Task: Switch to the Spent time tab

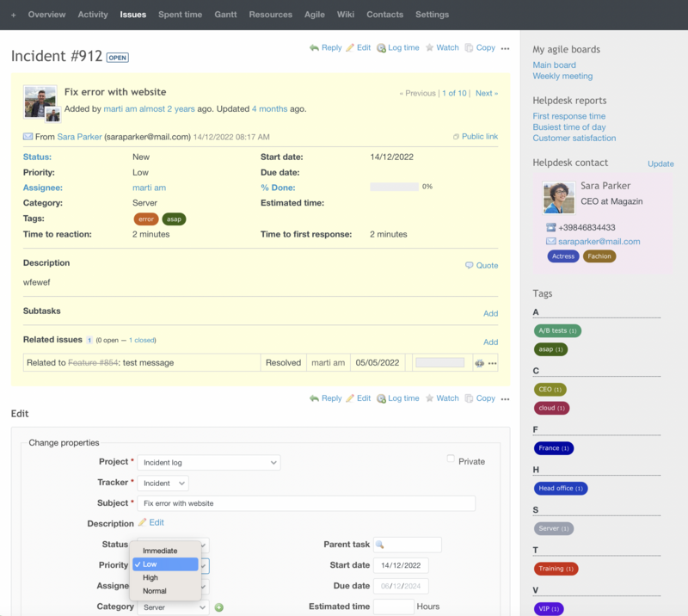Action: coord(180,15)
